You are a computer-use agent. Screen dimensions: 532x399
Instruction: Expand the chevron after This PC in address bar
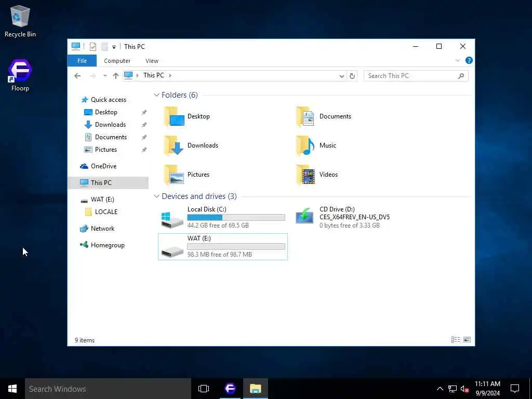point(170,75)
